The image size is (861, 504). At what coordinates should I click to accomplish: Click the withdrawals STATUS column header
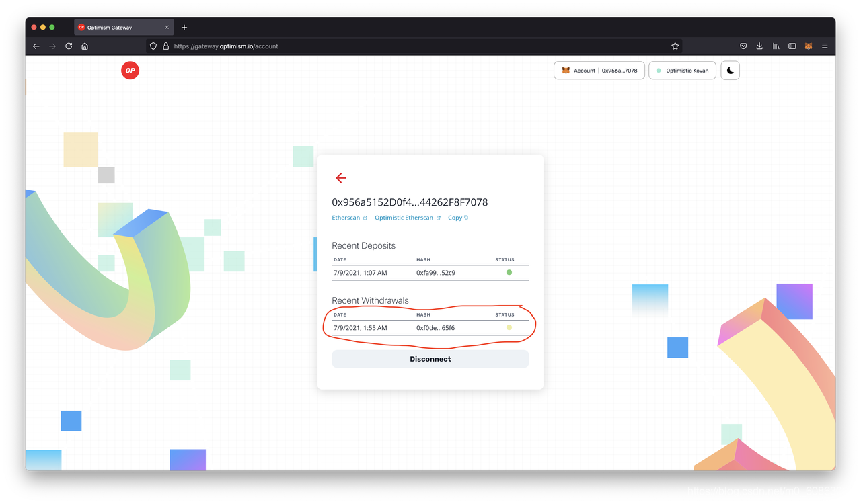tap(504, 315)
